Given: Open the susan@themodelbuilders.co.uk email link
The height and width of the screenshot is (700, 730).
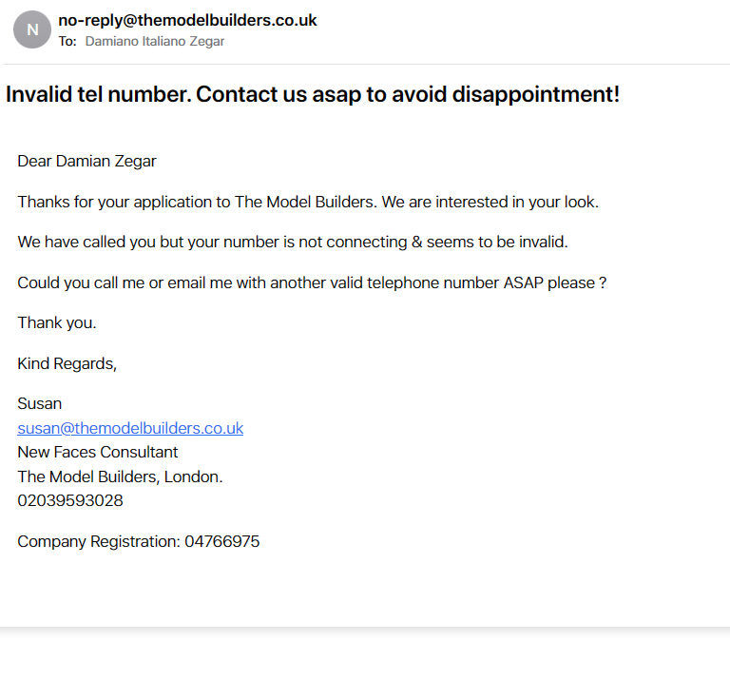Looking at the screenshot, I should pyautogui.click(x=130, y=428).
